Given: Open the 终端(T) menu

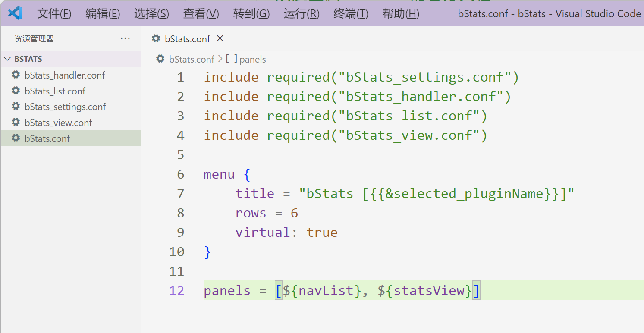Looking at the screenshot, I should (351, 14).
